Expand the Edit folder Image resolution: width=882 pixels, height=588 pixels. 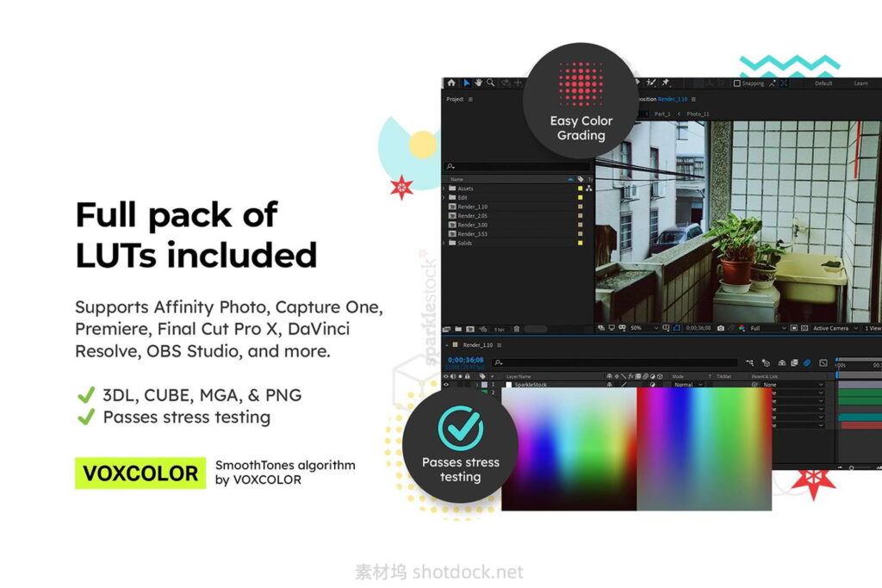click(x=444, y=198)
